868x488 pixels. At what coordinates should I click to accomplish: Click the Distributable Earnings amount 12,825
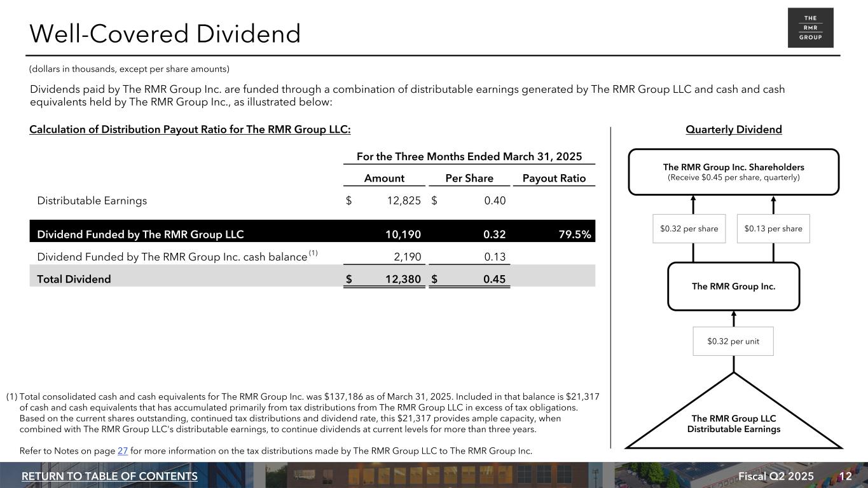pos(404,201)
